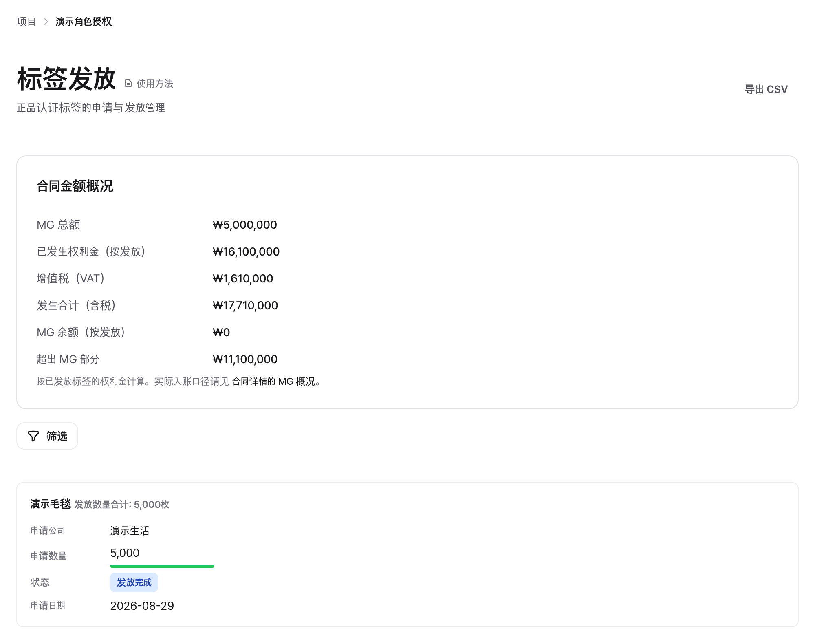This screenshot has width=815, height=644.
Task: Select the VAT value ₩1,610,000
Action: pyautogui.click(x=243, y=278)
